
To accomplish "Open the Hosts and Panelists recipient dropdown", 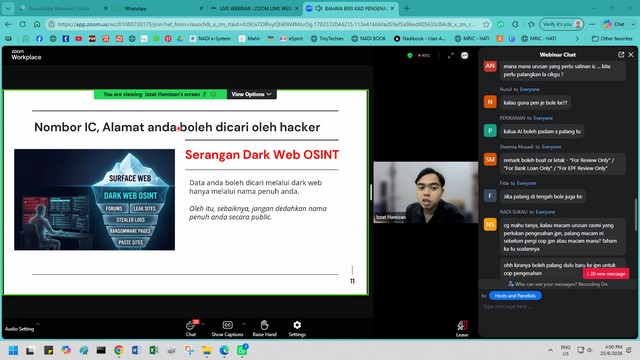I will point(515,296).
